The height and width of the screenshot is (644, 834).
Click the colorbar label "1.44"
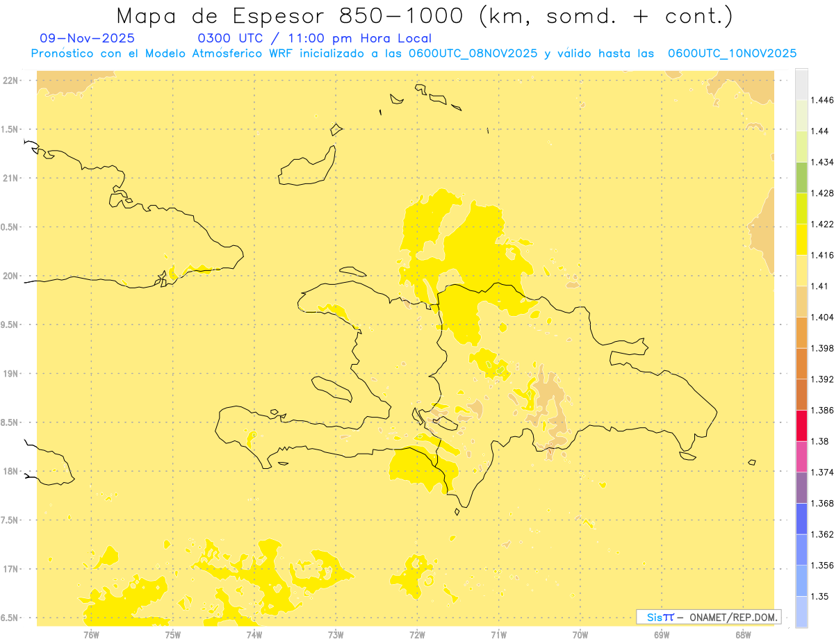(x=820, y=131)
